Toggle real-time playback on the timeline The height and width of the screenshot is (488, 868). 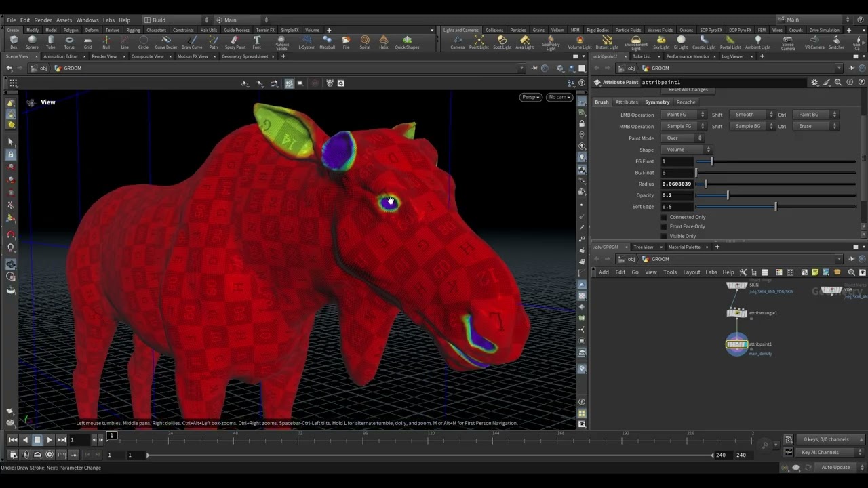[x=50, y=455]
